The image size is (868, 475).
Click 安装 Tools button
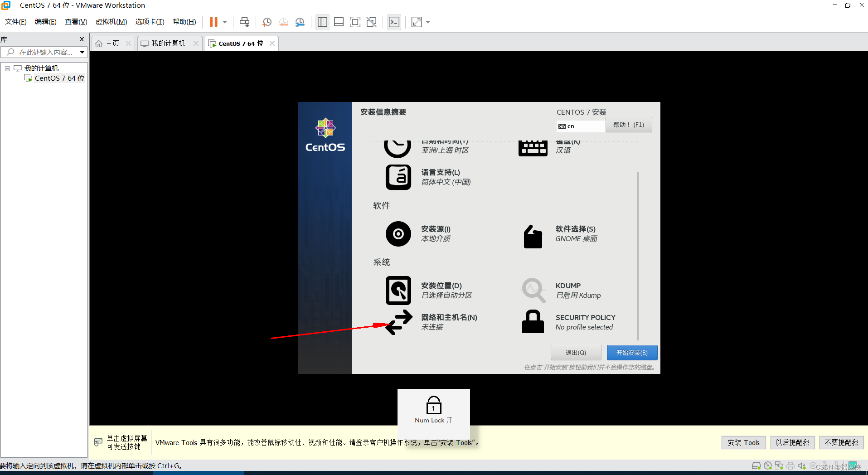[743, 442]
